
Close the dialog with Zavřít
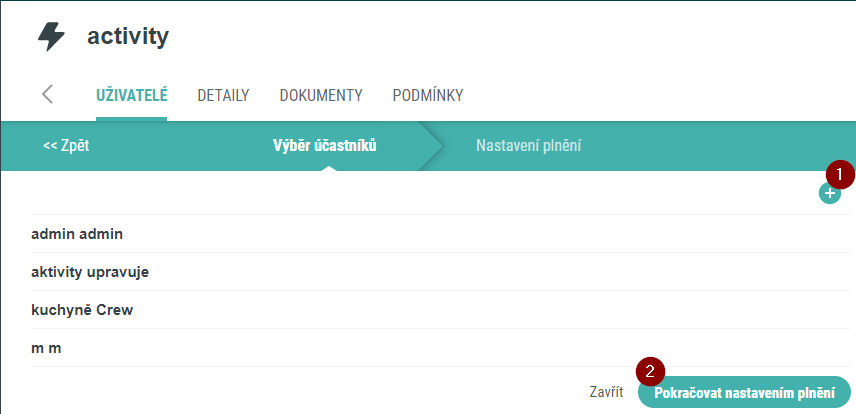(x=606, y=392)
